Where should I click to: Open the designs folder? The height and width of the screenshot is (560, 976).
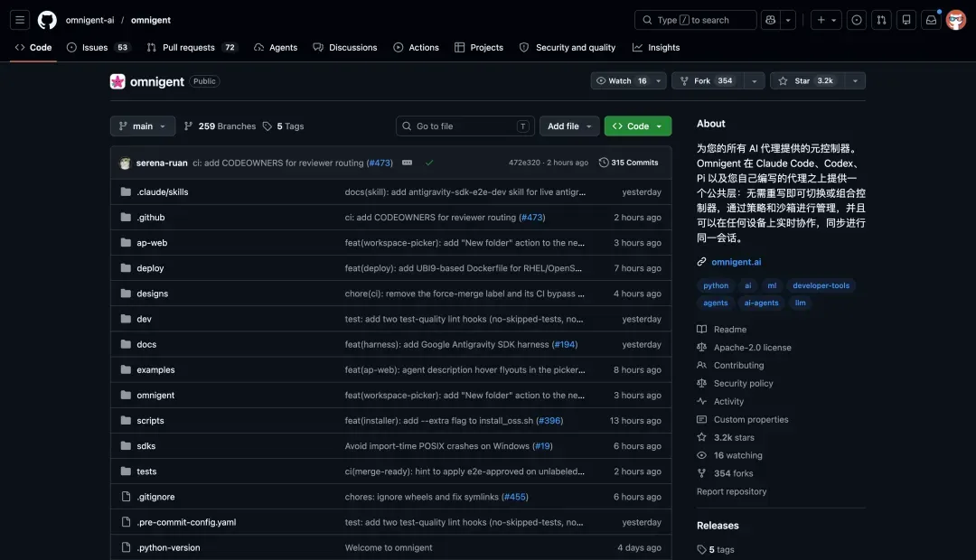[x=153, y=294]
